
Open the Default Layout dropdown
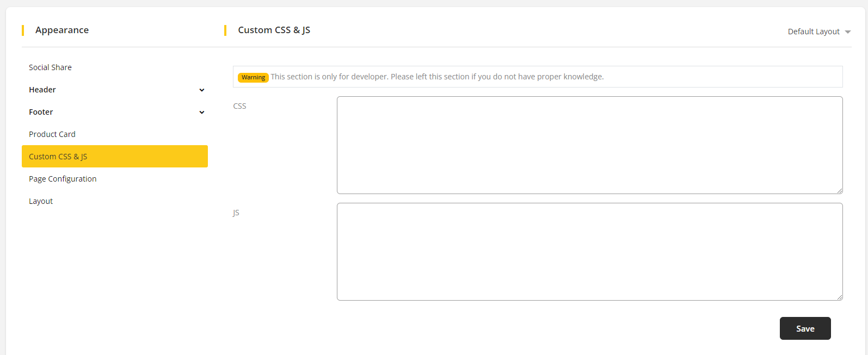[x=818, y=32]
